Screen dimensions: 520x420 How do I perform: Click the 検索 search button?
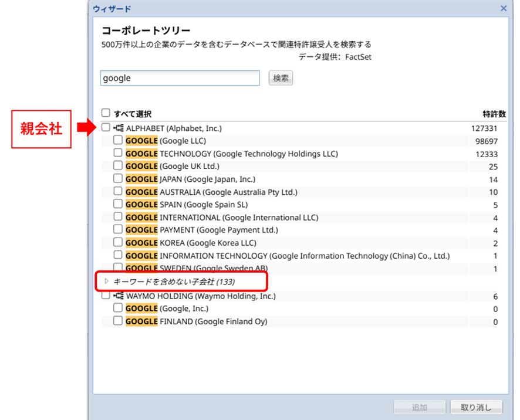click(281, 78)
